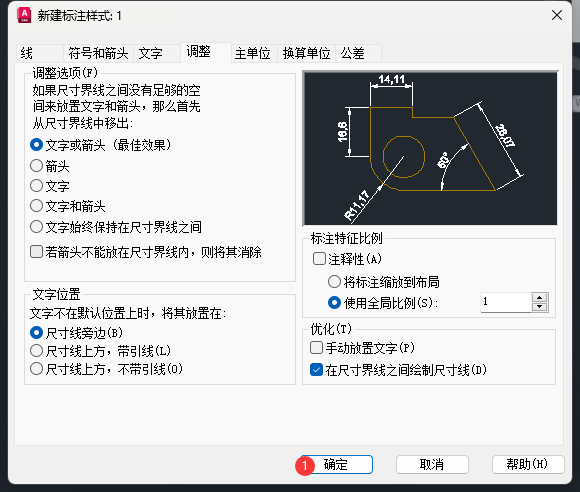Screen dimensions: 580x492
Task: Select the 文字和箭头 radio option
Action: point(68,206)
